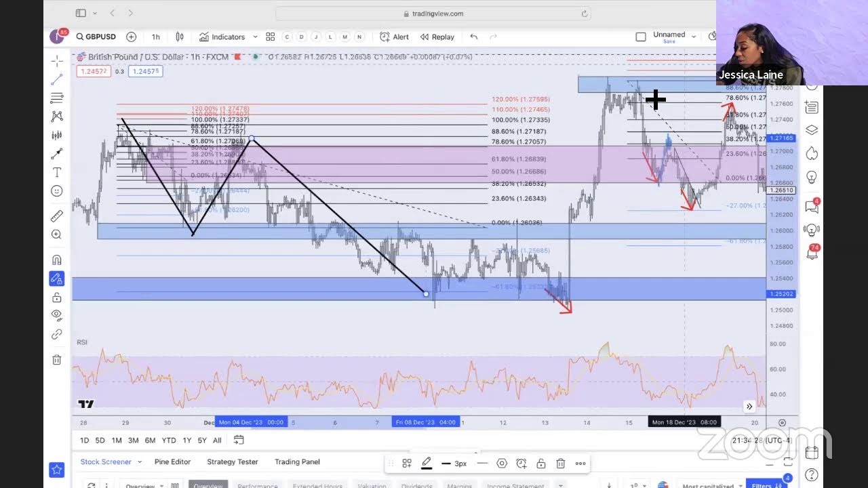Viewport: 868px width, 488px height.
Task: Select the 5D time range
Action: 100,441
